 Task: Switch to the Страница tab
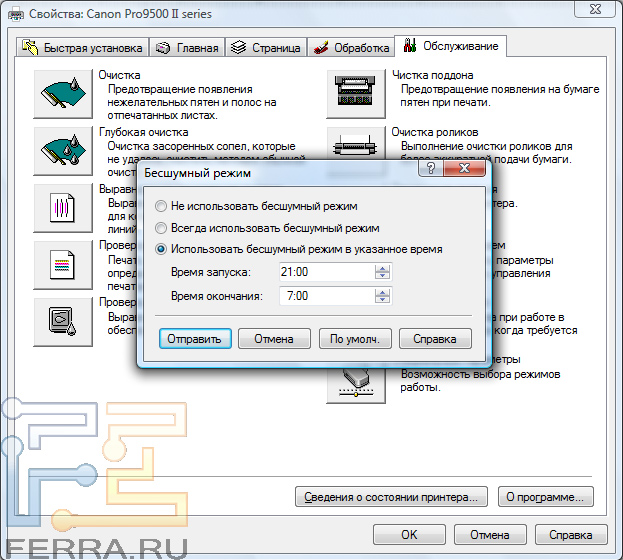[266, 48]
